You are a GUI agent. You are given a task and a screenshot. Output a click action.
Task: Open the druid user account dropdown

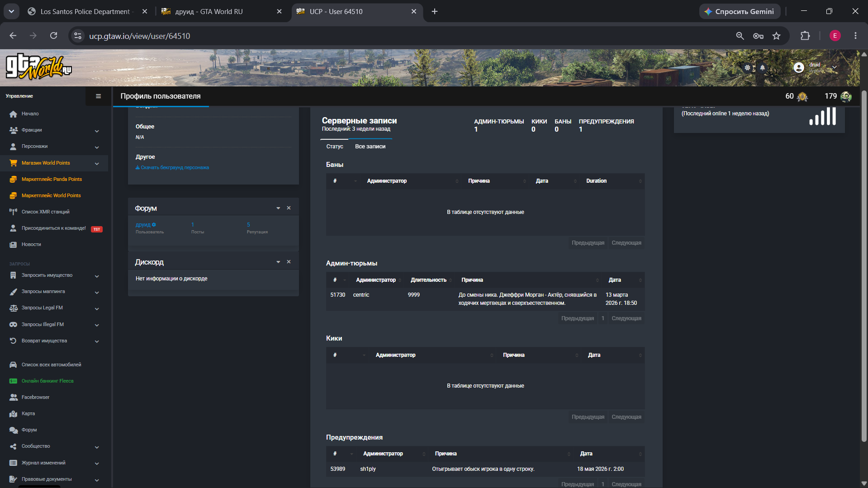click(x=816, y=68)
